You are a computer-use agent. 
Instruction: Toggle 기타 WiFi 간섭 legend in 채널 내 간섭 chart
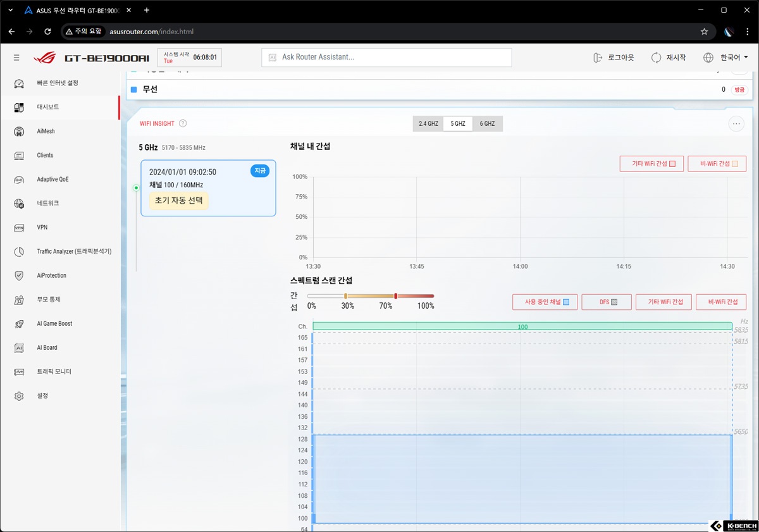point(651,164)
